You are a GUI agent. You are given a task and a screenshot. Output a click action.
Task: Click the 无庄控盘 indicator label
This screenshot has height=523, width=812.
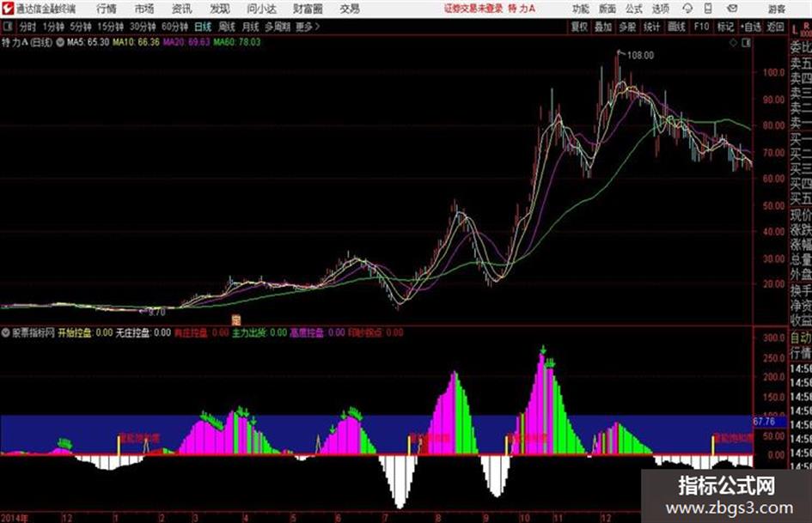[133, 332]
